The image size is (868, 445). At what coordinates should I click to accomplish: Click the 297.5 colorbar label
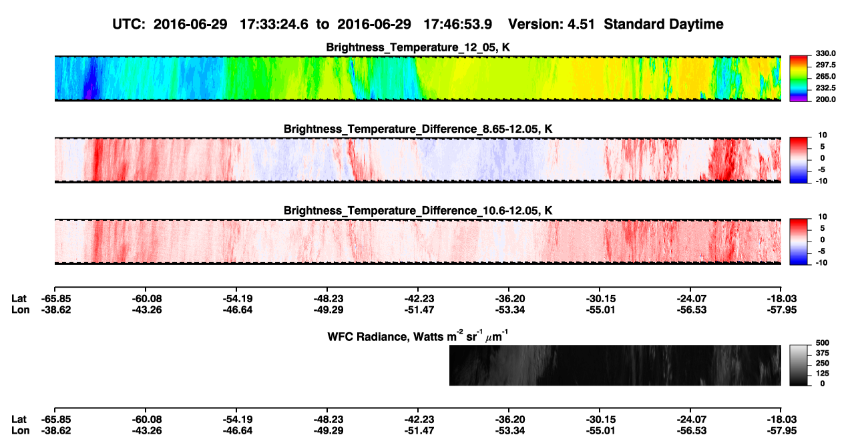(x=826, y=65)
